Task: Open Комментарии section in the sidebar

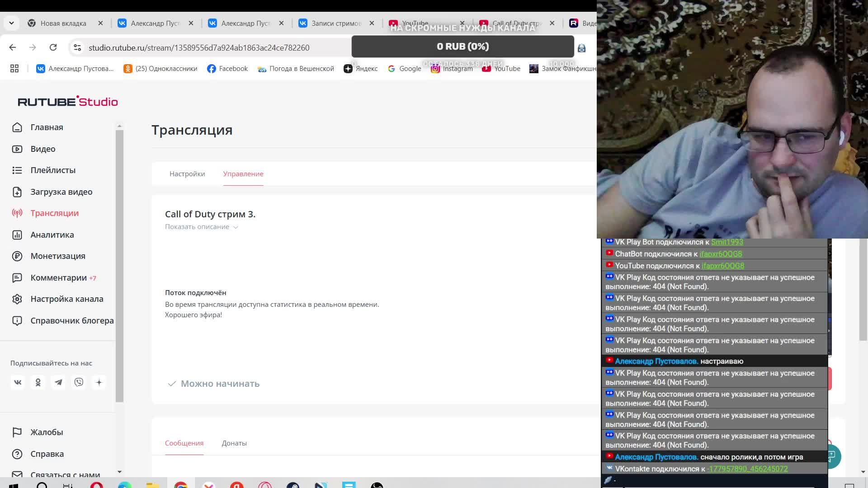Action: pyautogui.click(x=59, y=278)
